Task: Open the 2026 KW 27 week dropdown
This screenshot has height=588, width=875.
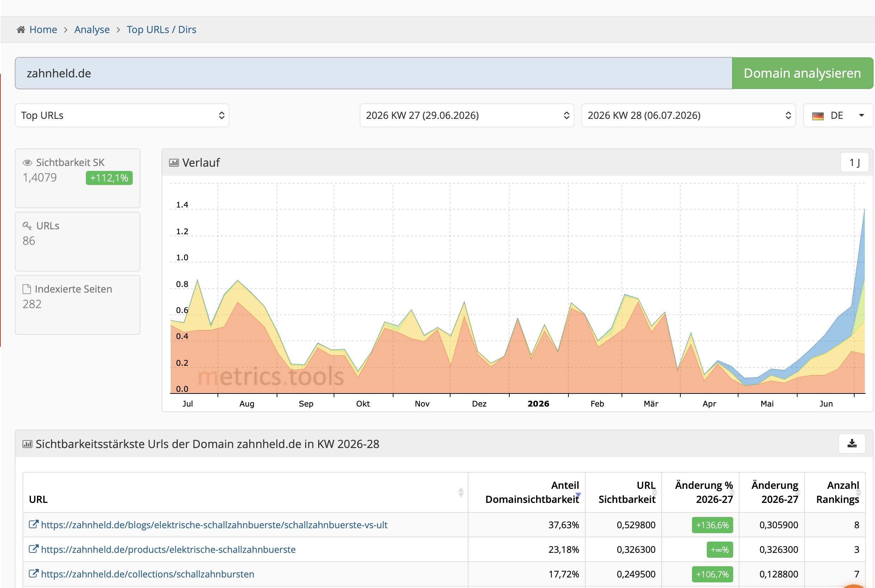Action: [467, 115]
